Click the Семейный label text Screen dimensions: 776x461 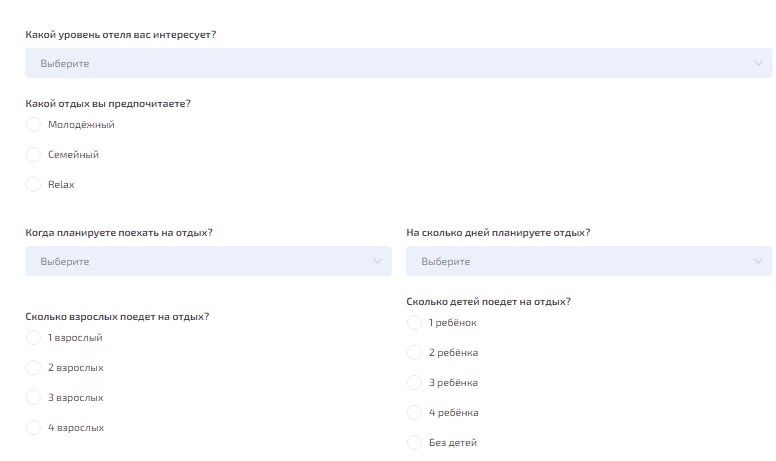click(73, 154)
